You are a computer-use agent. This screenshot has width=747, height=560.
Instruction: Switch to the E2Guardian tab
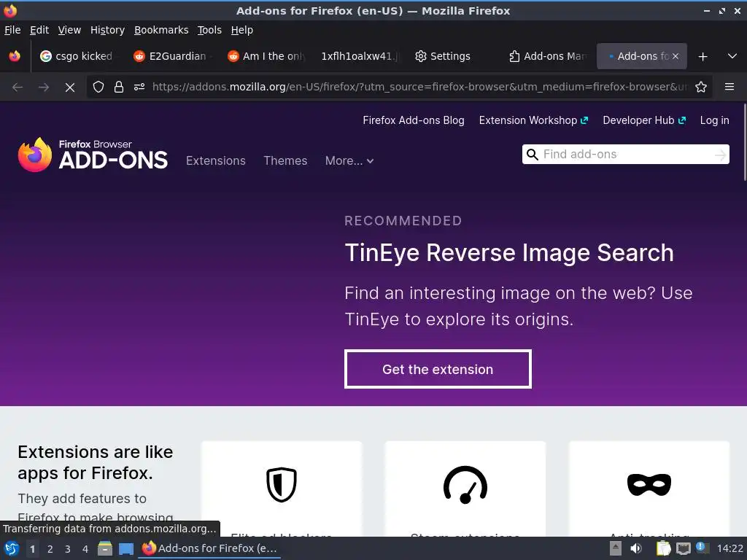click(x=171, y=56)
